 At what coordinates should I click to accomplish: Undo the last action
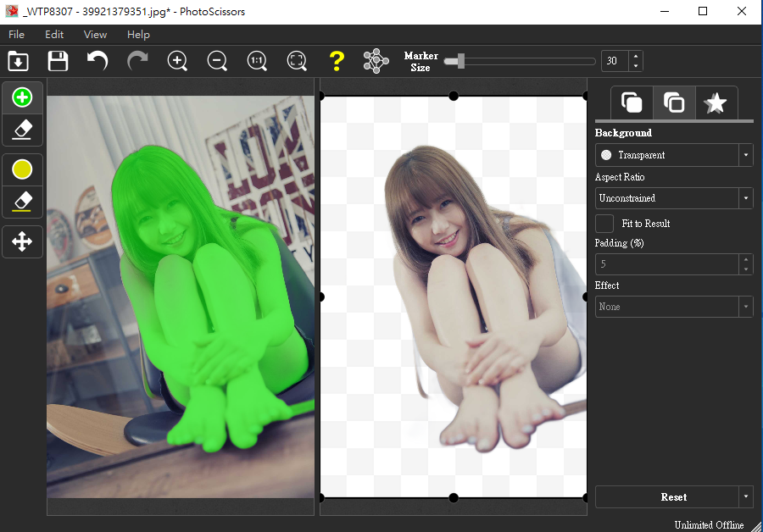97,61
